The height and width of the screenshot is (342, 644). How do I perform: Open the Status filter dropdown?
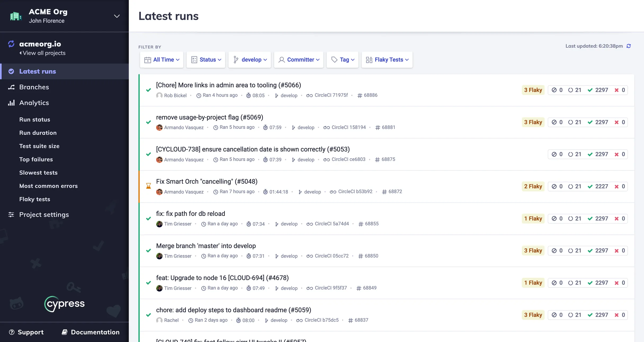[206, 60]
